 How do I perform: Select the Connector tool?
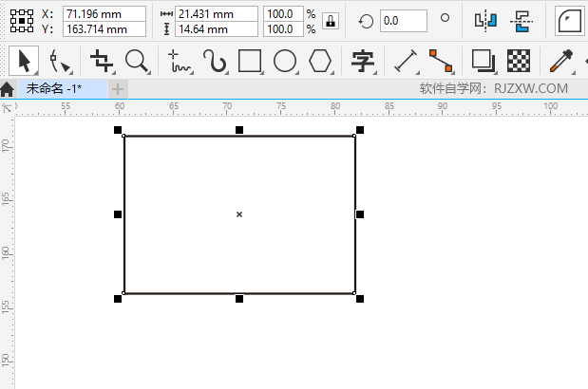tap(440, 62)
